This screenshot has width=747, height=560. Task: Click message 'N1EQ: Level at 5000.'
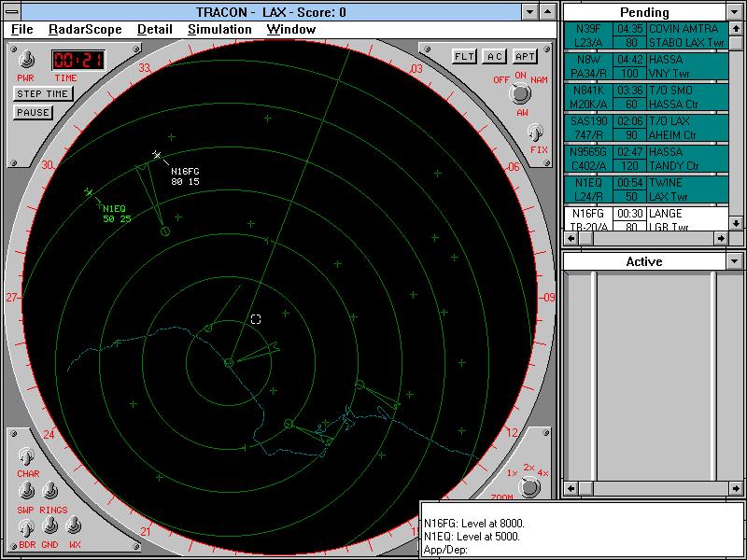click(472, 536)
